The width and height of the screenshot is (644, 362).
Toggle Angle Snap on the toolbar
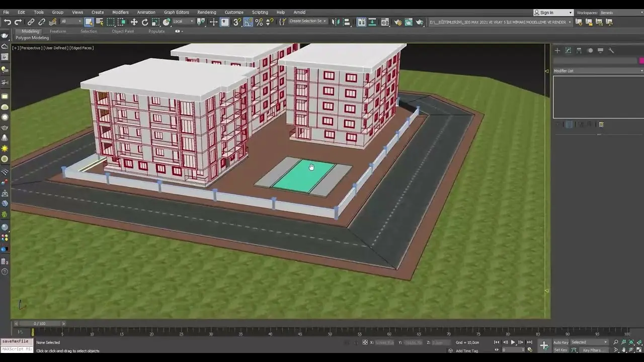248,22
